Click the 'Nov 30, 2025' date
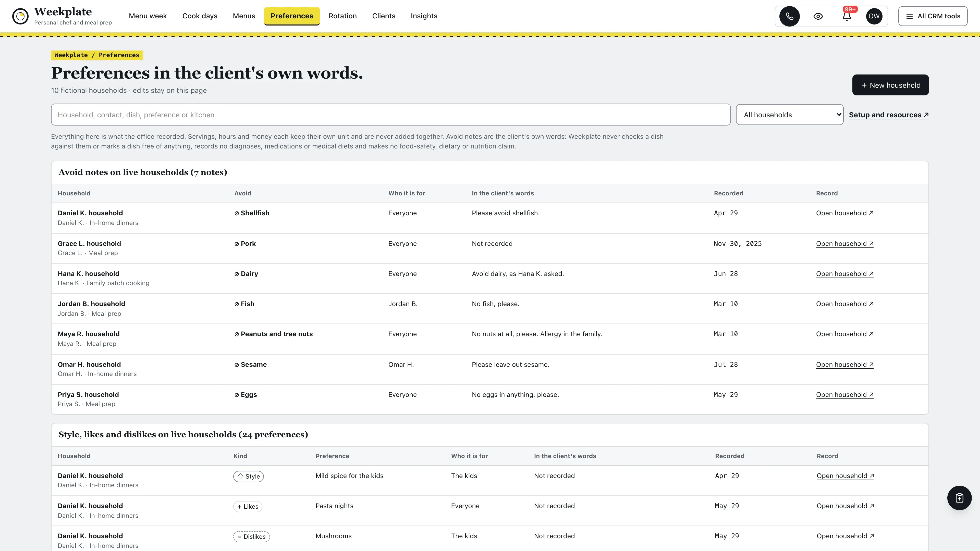The image size is (980, 551). (x=738, y=243)
